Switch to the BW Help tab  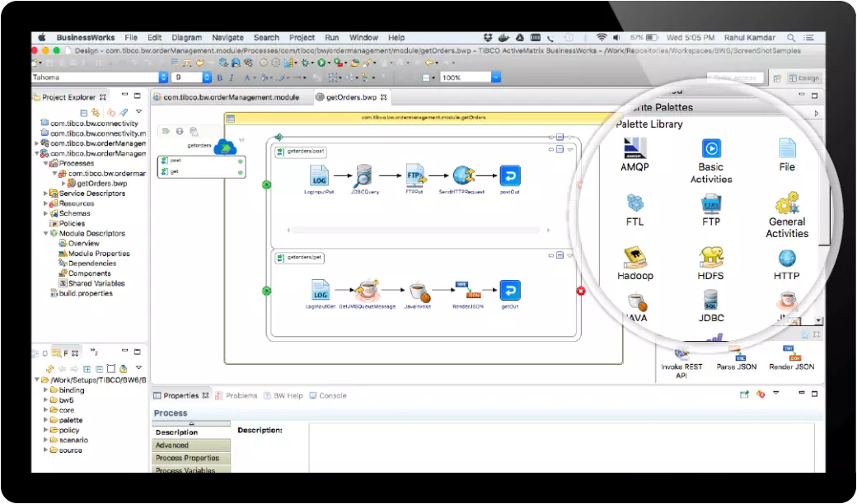tap(283, 395)
